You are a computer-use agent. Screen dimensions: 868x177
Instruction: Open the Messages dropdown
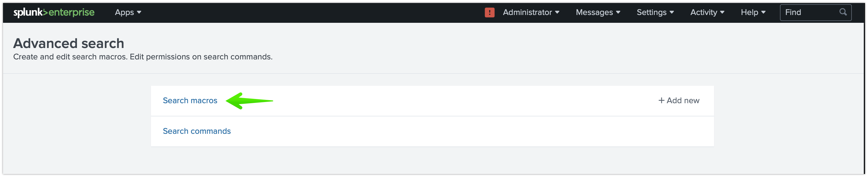pyautogui.click(x=598, y=13)
